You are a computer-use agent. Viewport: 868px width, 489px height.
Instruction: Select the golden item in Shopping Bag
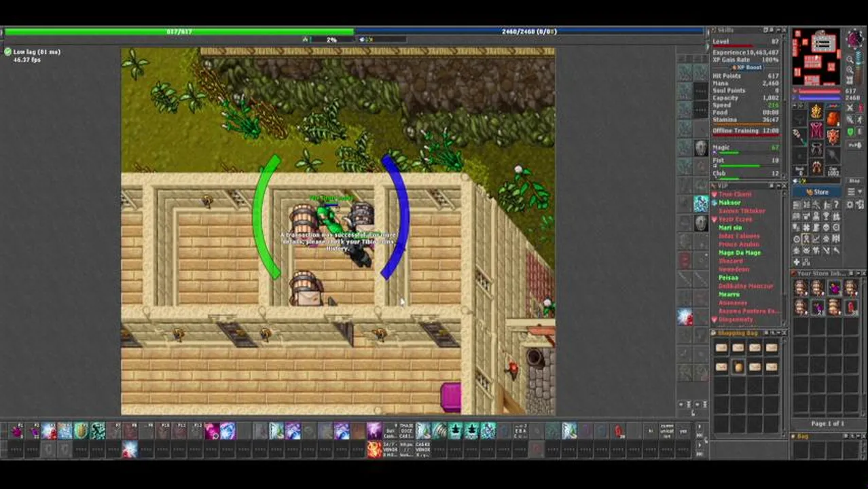(738, 367)
